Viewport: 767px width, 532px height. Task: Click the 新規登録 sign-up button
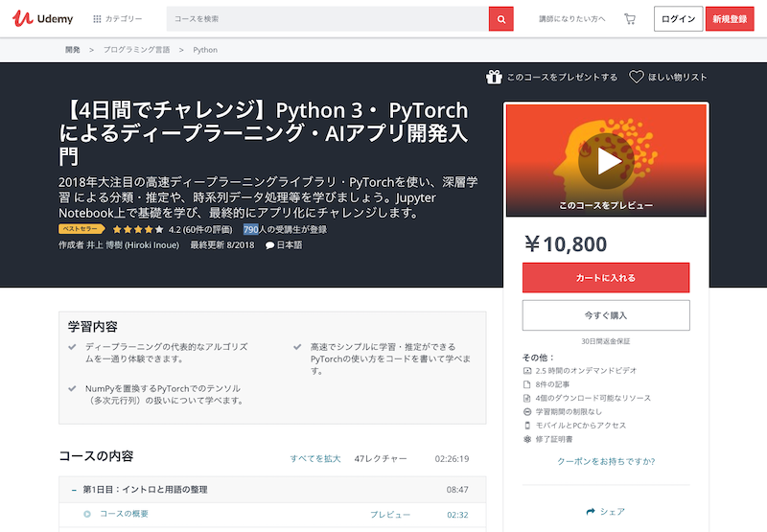pos(730,18)
